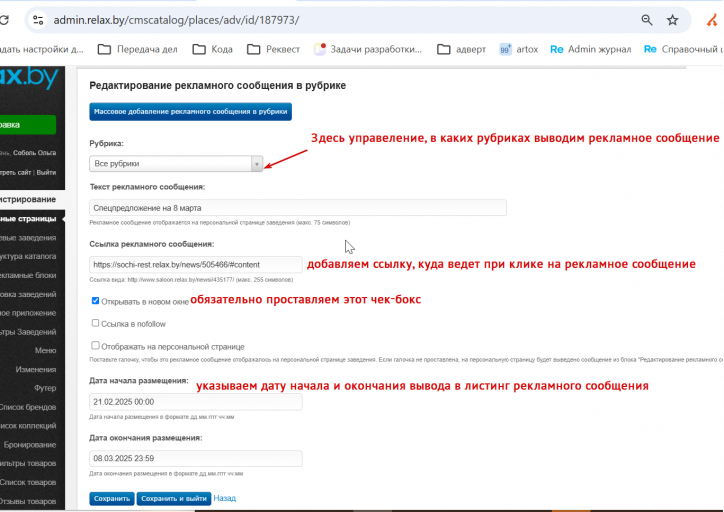Open 'Задачи разработки...' bookmark
The width and height of the screenshot is (724, 512).
368,49
